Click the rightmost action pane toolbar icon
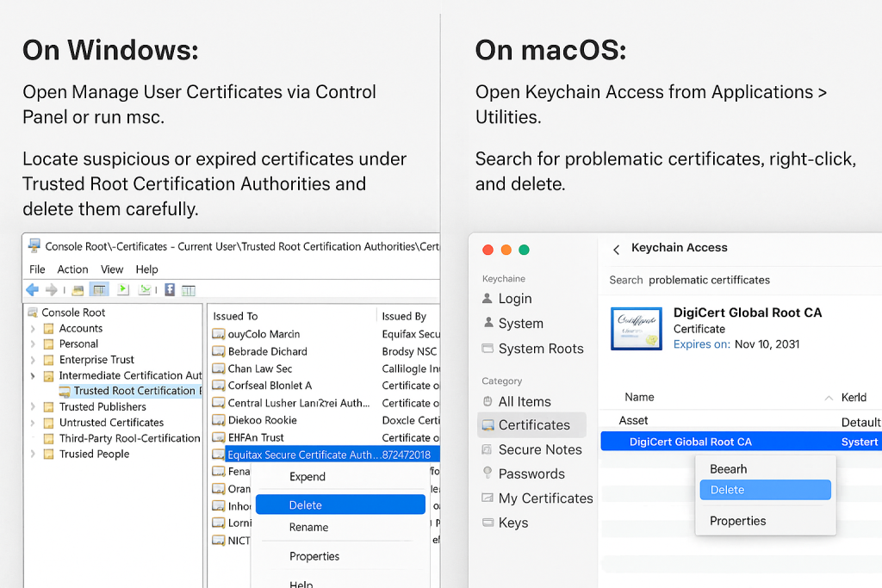This screenshot has width=882, height=588. 189,290
